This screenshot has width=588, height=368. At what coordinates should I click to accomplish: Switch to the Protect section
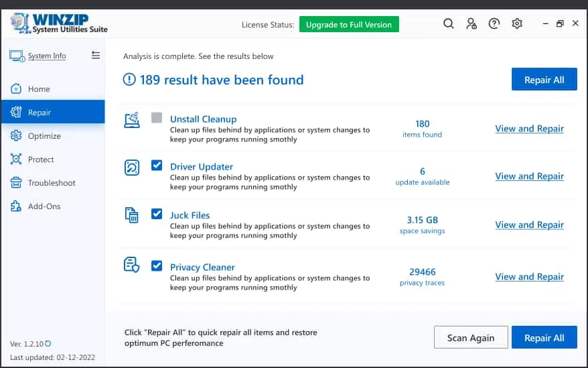pyautogui.click(x=53, y=160)
